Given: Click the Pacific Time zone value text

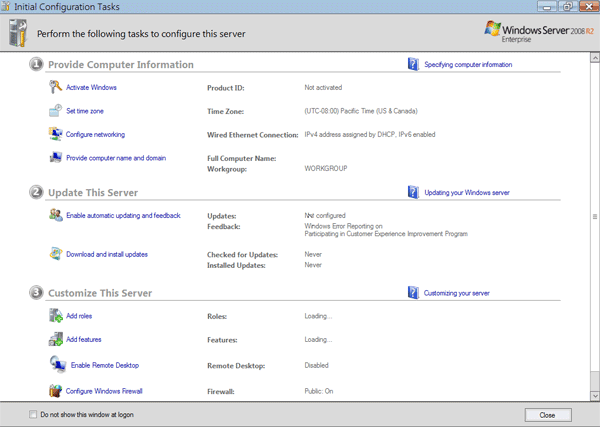Looking at the screenshot, I should pyautogui.click(x=361, y=111).
